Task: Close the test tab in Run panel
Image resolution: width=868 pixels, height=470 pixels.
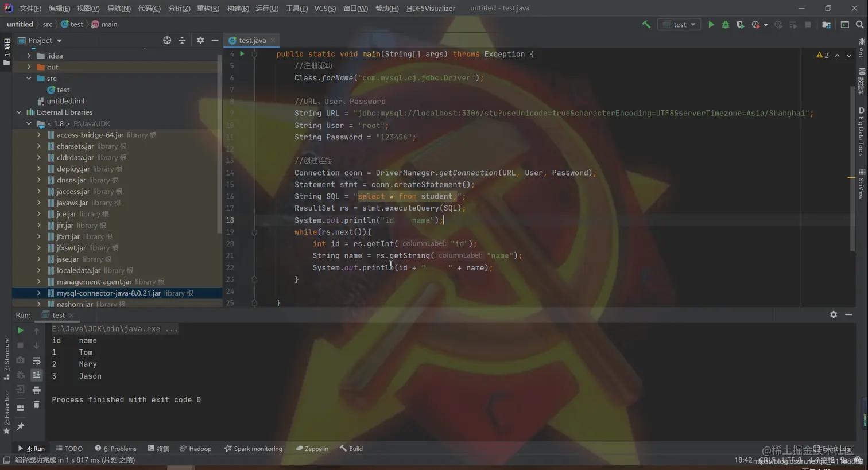Action: point(71,315)
